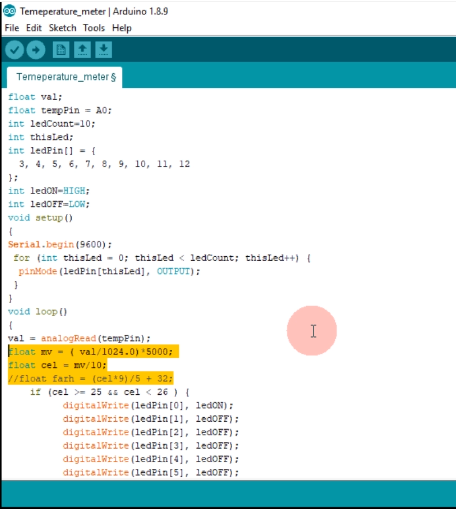Create a new sketch with New icon
This screenshot has width=456, height=509.
pos(61,50)
